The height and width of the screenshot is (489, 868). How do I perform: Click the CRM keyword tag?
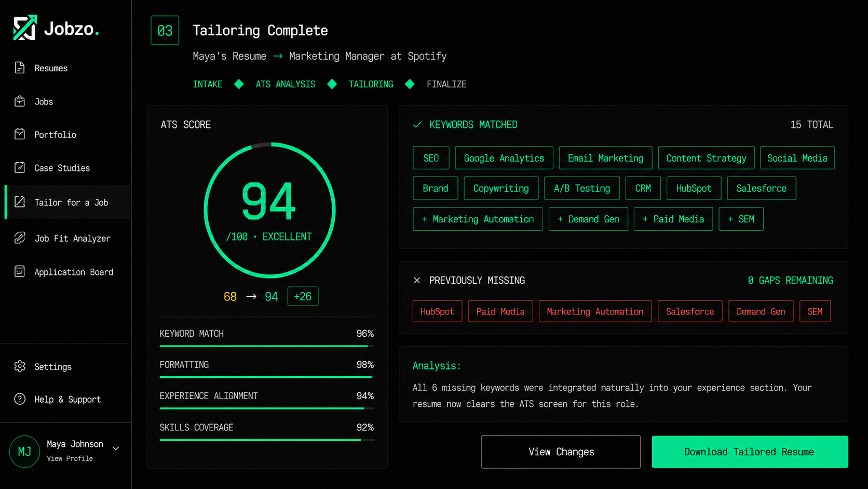coord(643,188)
